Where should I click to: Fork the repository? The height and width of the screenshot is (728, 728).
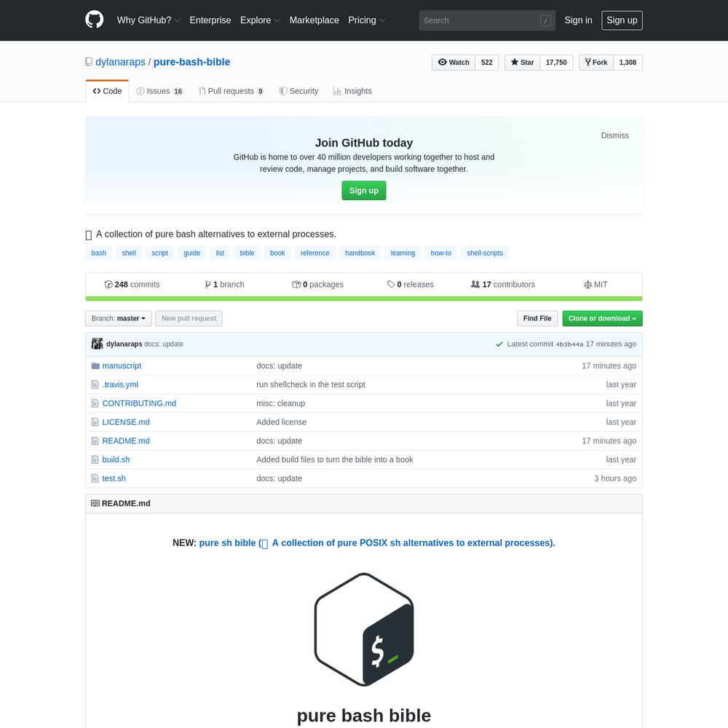point(596,62)
